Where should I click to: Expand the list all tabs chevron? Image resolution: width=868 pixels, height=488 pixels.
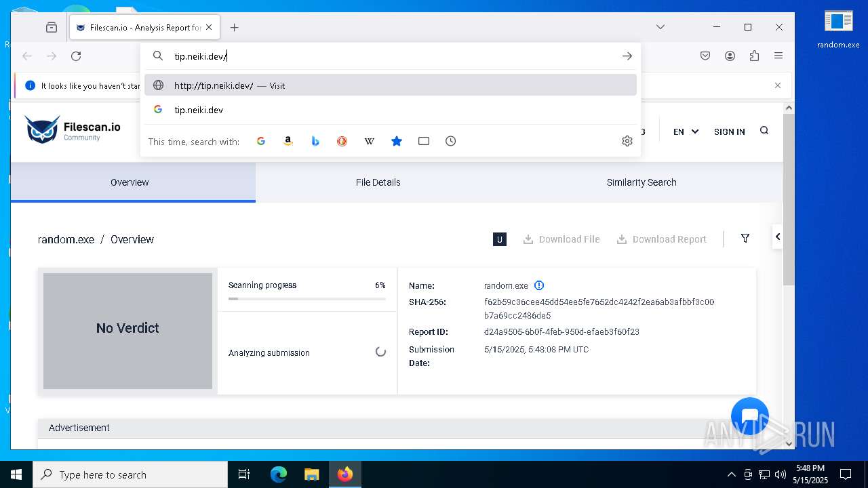click(660, 27)
